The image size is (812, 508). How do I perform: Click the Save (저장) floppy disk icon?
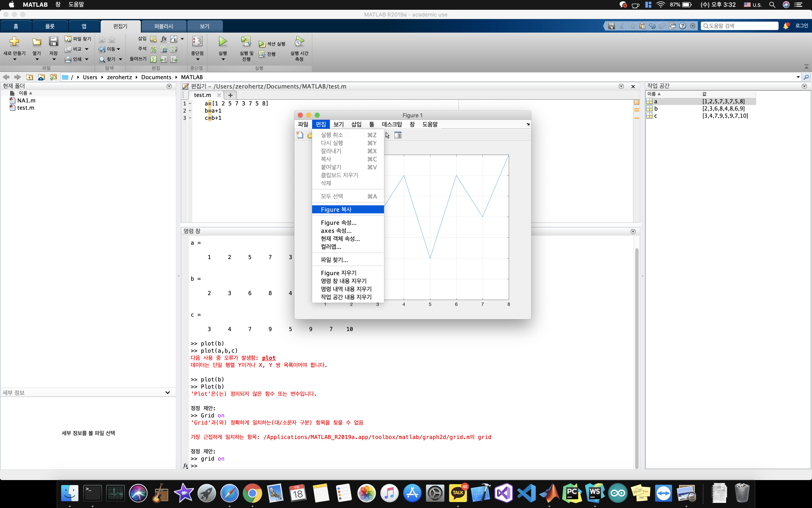[53, 41]
